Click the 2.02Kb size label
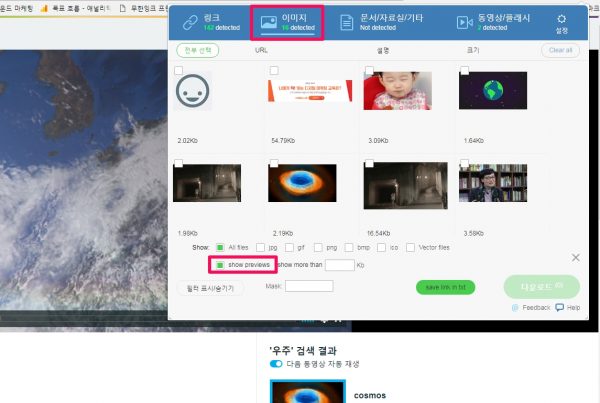600x403 pixels. click(x=188, y=140)
